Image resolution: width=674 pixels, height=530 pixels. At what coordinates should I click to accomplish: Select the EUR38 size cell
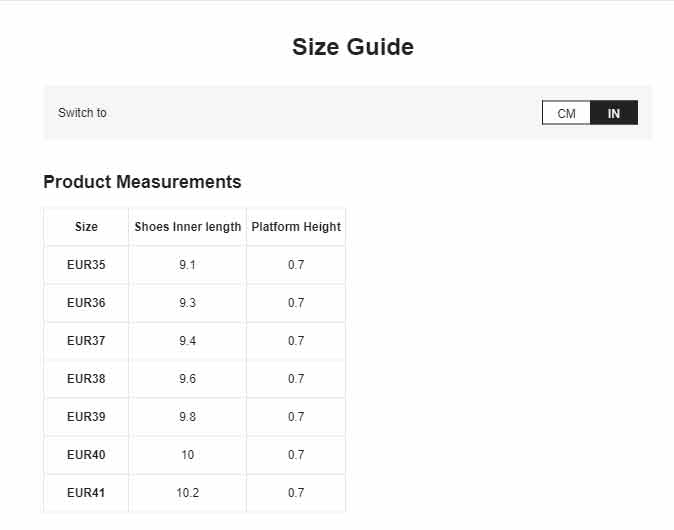(x=86, y=379)
